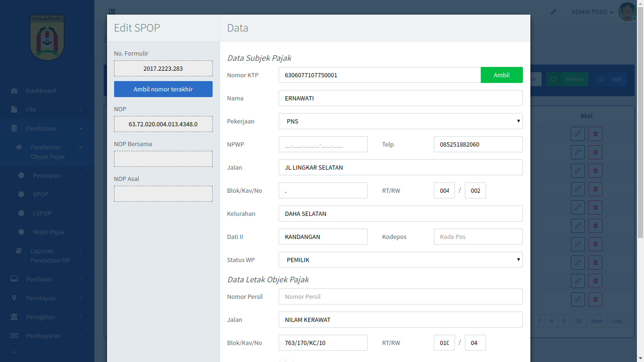Viewport: 644px width, 362px height.
Task: Click the Last pagination link
Action: click(x=617, y=321)
